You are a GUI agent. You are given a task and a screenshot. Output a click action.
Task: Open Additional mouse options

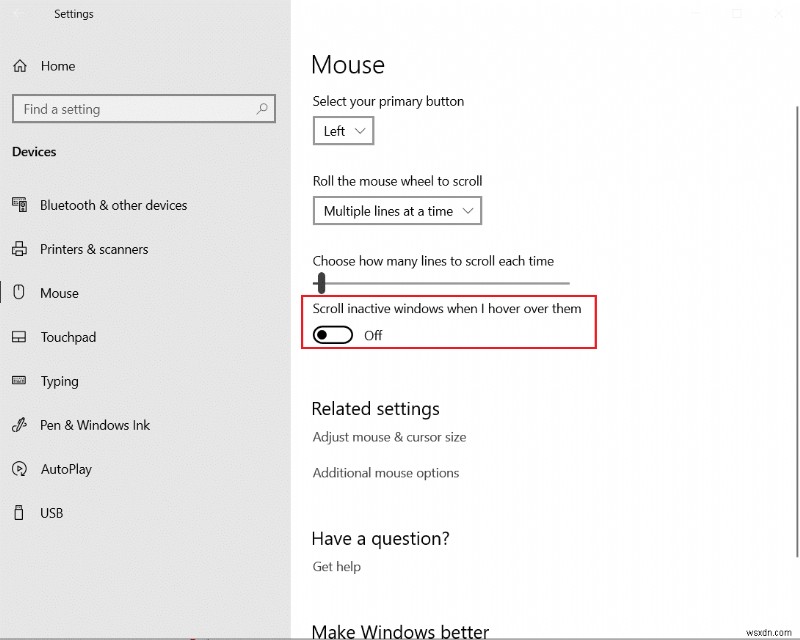[386, 472]
